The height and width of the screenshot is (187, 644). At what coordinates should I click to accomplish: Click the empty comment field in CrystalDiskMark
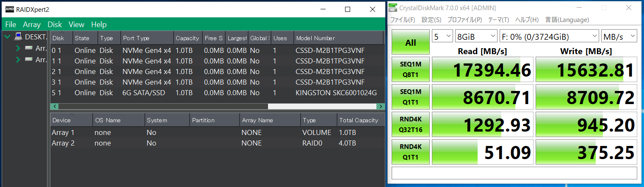(x=514, y=173)
